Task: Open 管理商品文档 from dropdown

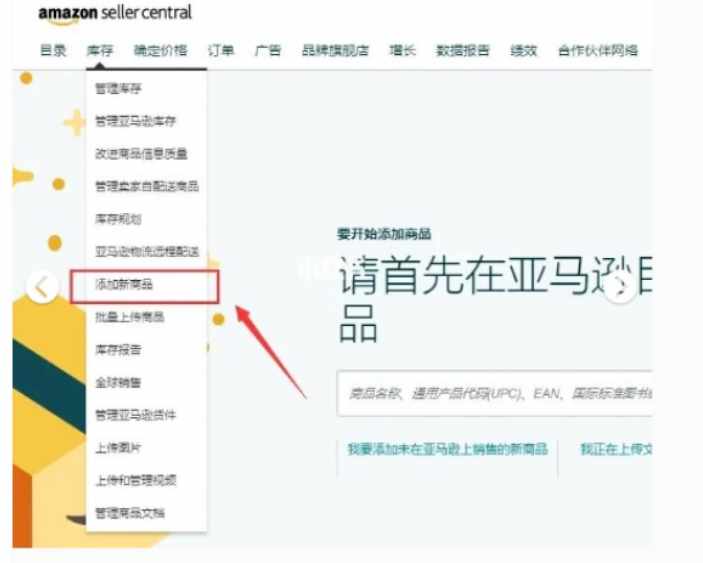Action: tap(130, 513)
